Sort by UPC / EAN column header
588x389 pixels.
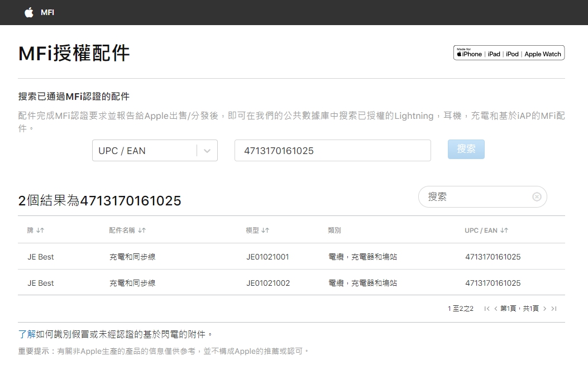point(486,230)
